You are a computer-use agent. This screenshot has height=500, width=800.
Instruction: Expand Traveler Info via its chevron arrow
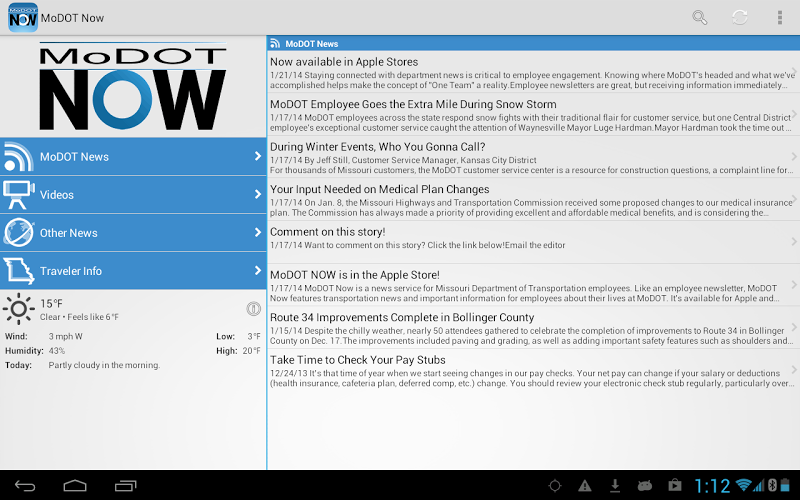[x=258, y=270]
